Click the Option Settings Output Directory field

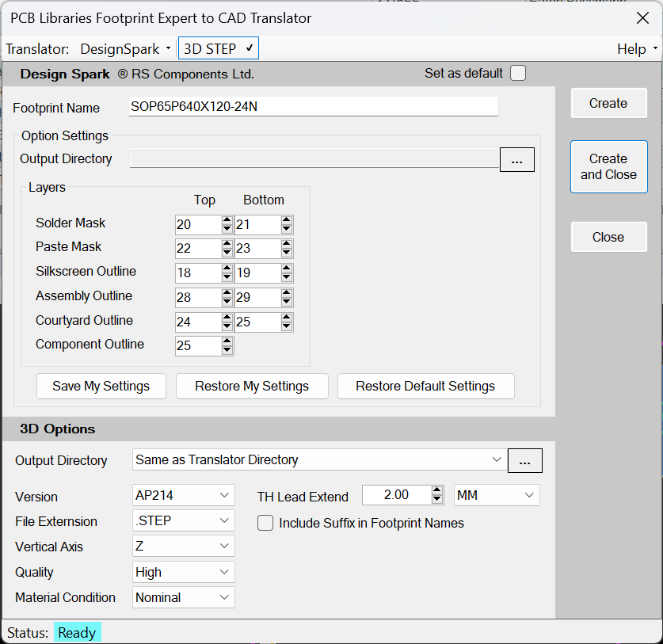tap(314, 158)
